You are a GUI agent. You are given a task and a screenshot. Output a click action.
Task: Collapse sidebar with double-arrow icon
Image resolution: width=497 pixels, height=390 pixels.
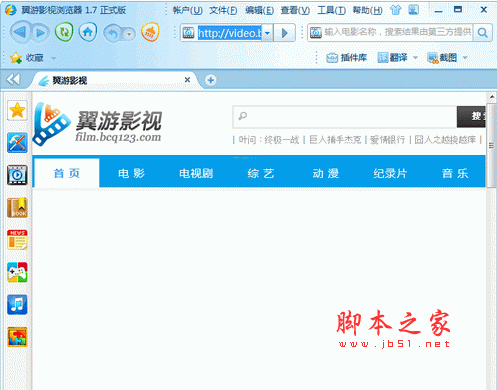[x=13, y=80]
